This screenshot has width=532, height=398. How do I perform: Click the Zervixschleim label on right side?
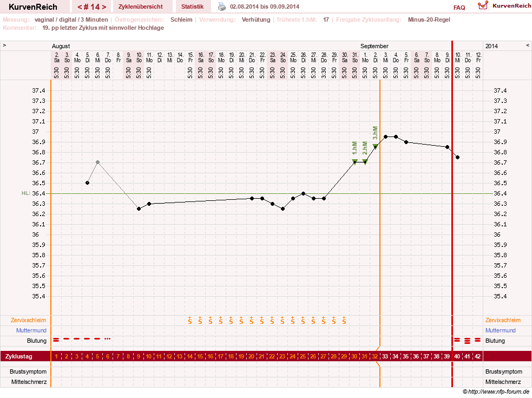[503, 320]
